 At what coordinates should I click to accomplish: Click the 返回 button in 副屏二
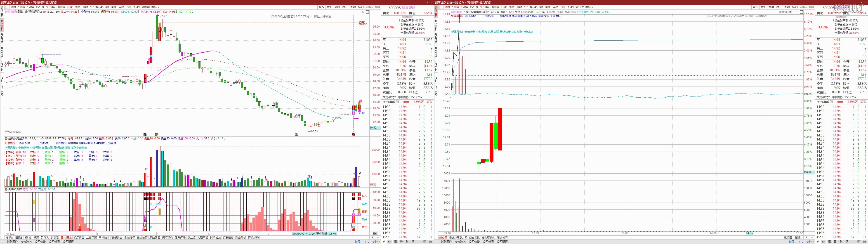coord(377,7)
